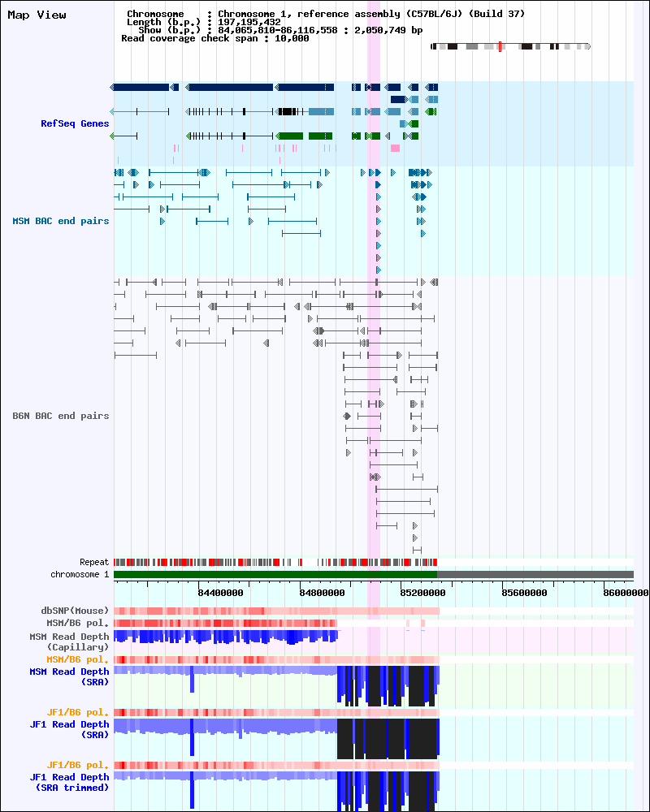Screen dimensions: 650x812
Task: Click the red and gray Repeat track bar
Action: pyautogui.click(x=275, y=562)
